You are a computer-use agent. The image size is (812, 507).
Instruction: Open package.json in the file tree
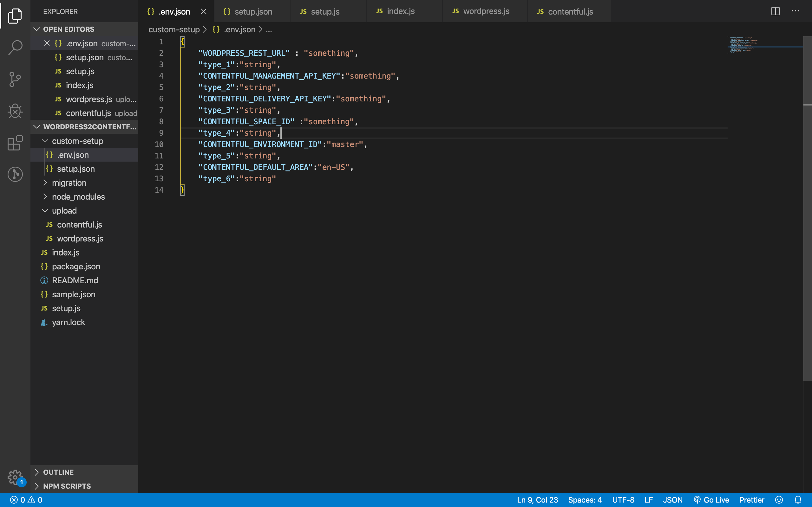(76, 266)
